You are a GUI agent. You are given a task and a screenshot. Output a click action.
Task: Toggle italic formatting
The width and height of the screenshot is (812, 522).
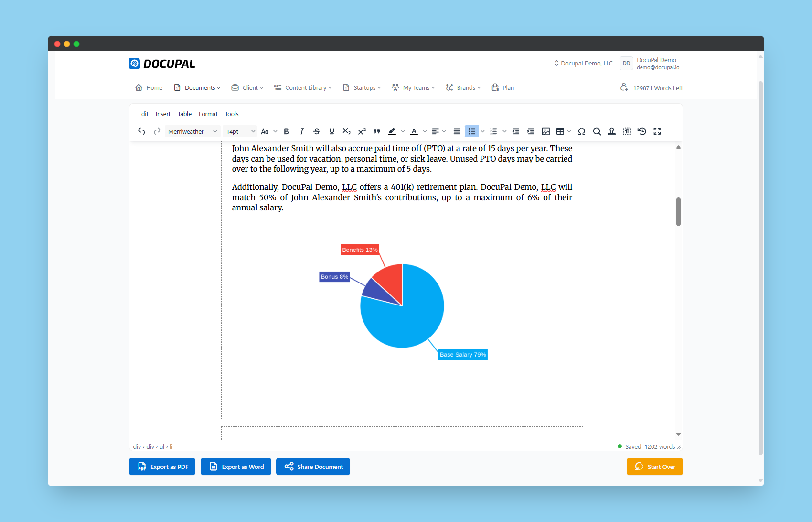301,131
